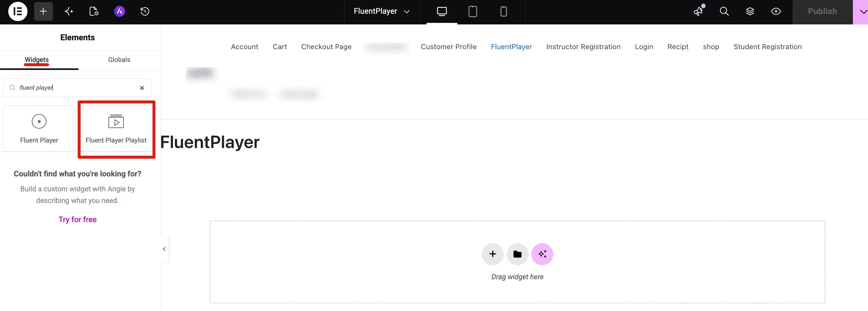Open the Account nav link

(244, 47)
